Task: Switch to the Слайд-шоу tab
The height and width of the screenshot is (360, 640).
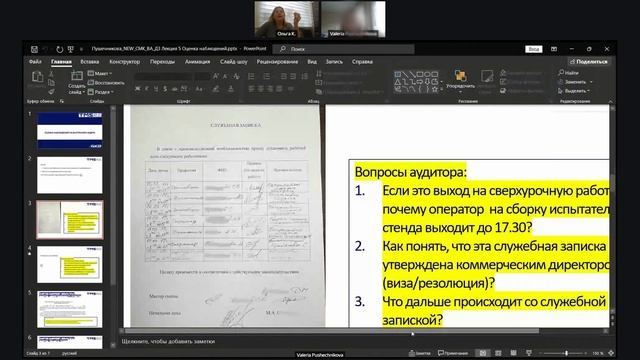Action: coord(233,62)
